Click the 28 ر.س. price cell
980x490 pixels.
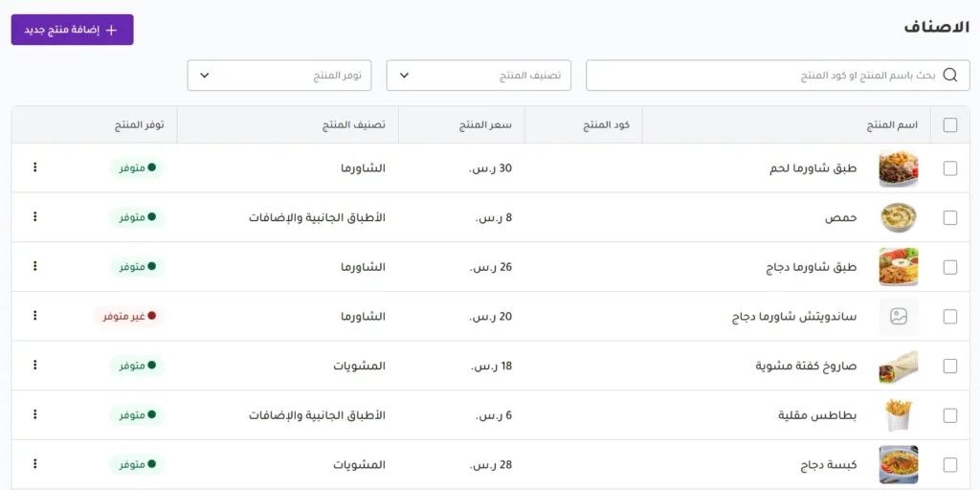point(490,465)
